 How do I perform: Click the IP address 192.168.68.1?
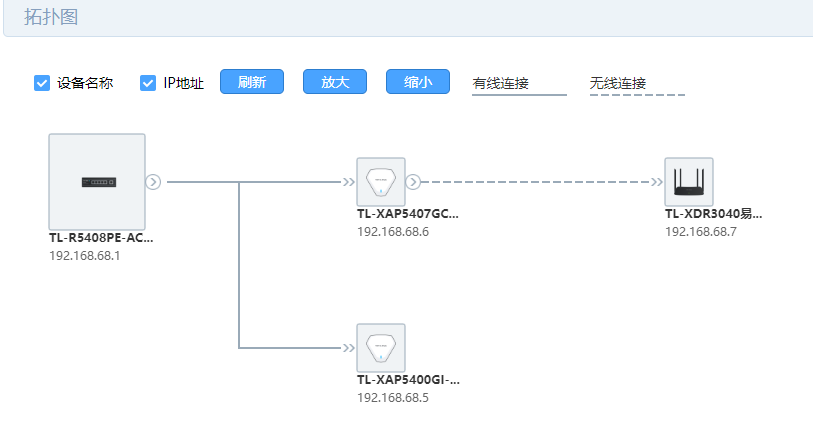coord(85,256)
